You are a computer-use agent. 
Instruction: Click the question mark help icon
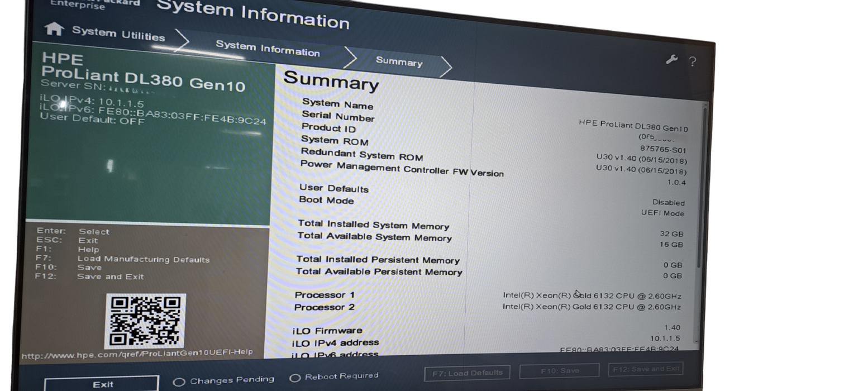point(693,62)
